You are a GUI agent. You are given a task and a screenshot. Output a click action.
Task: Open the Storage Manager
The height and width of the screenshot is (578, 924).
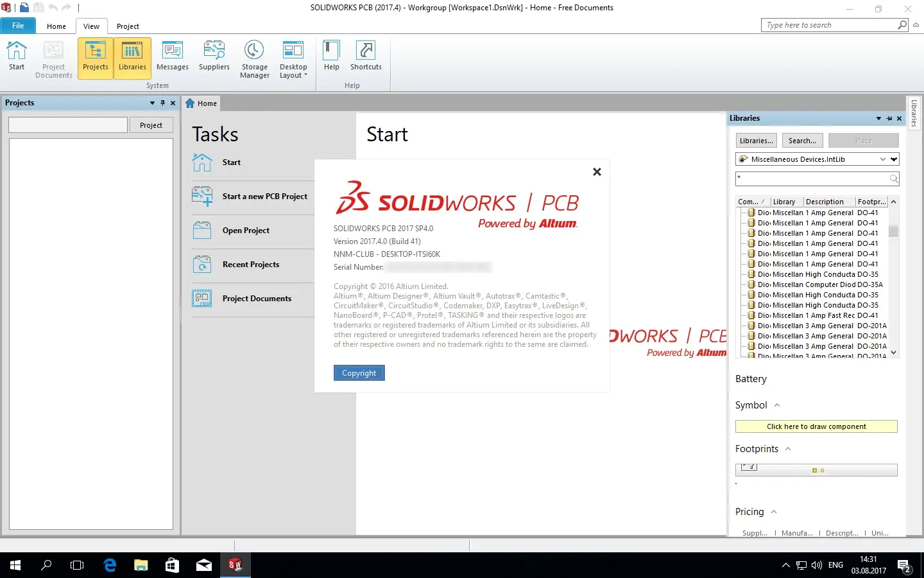click(x=255, y=59)
